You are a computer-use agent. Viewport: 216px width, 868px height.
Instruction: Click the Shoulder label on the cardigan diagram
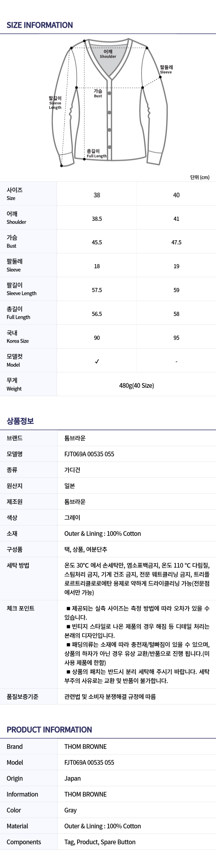[x=108, y=54]
